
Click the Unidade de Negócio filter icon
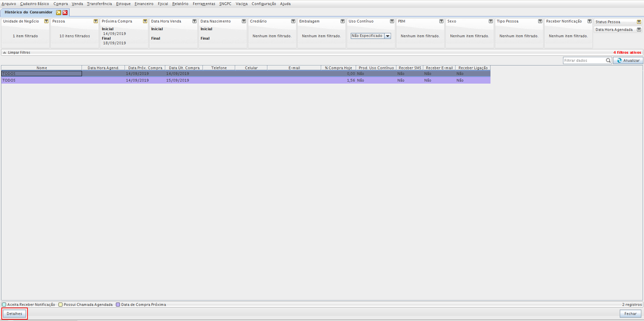point(46,21)
